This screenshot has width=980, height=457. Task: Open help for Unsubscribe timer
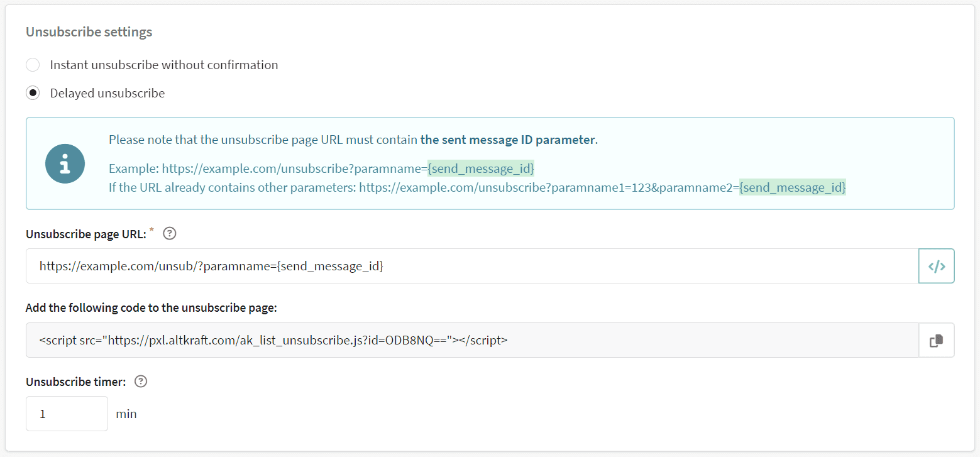pos(141,382)
